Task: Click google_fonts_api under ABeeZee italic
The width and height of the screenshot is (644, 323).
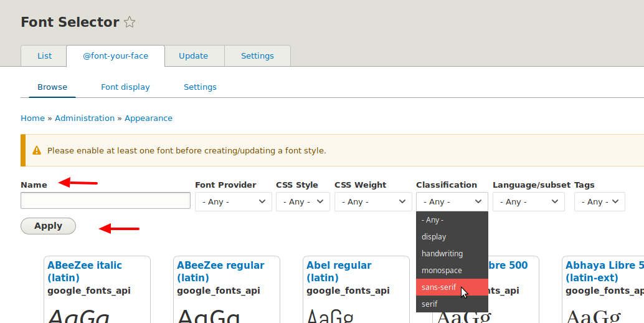Action: pyautogui.click(x=88, y=291)
